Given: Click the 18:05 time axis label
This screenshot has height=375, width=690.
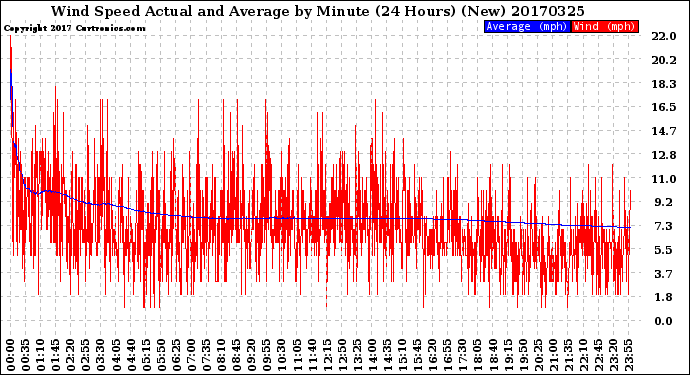Looking at the screenshot, I should (x=477, y=355).
